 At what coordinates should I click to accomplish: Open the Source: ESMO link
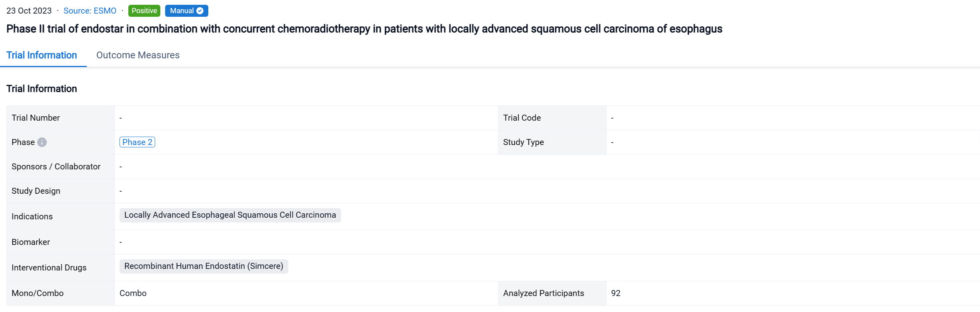click(90, 11)
